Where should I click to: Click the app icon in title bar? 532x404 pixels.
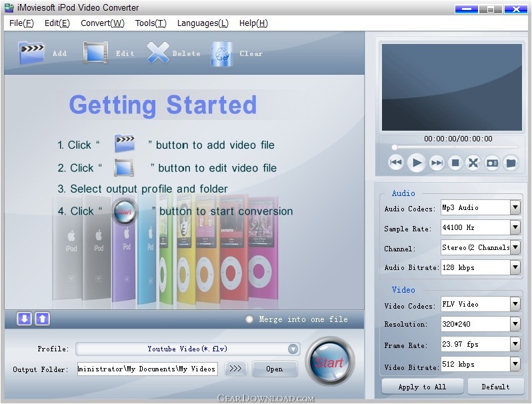(9, 7)
